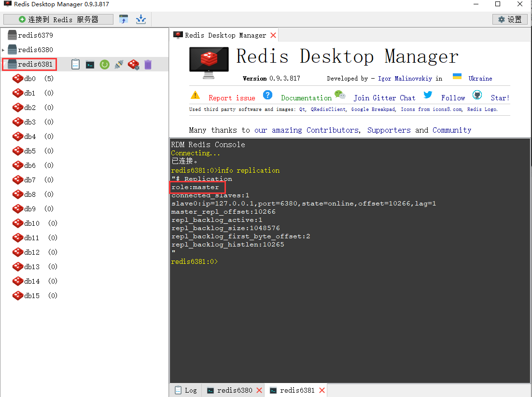Open server info icon for redis6381

(x=76, y=65)
